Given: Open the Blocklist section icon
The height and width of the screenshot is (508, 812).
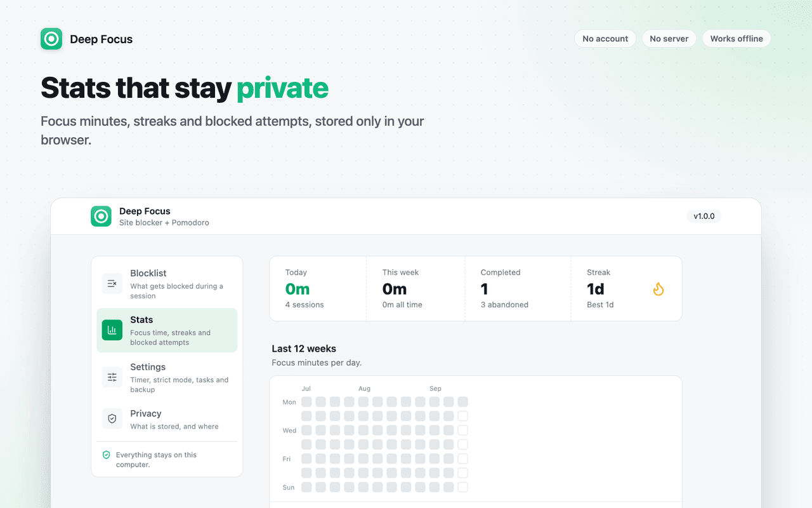Looking at the screenshot, I should (x=112, y=283).
